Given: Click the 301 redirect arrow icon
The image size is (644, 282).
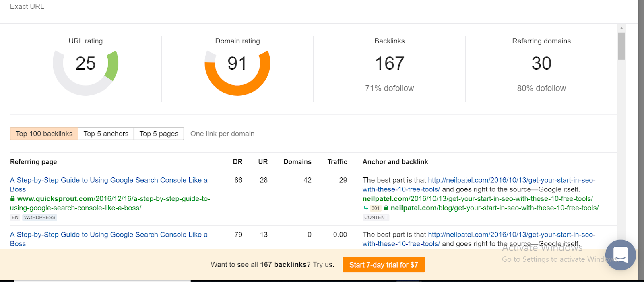Looking at the screenshot, I should [366, 208].
